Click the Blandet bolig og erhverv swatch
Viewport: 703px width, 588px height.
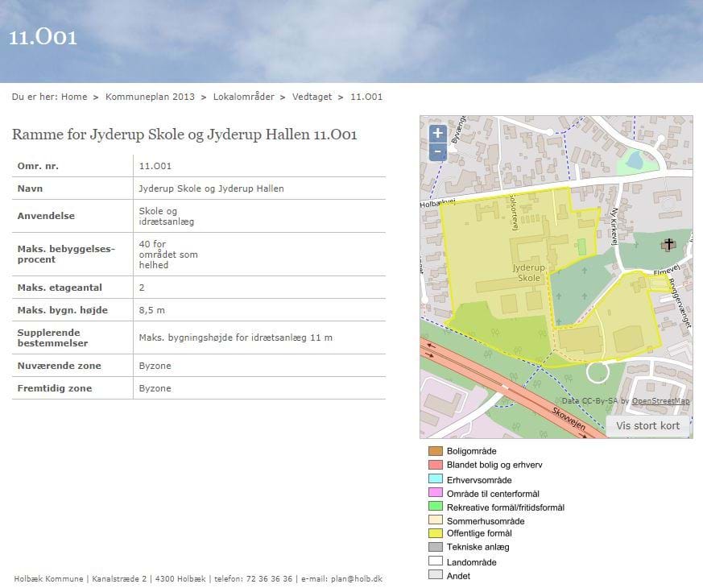pyautogui.click(x=436, y=465)
